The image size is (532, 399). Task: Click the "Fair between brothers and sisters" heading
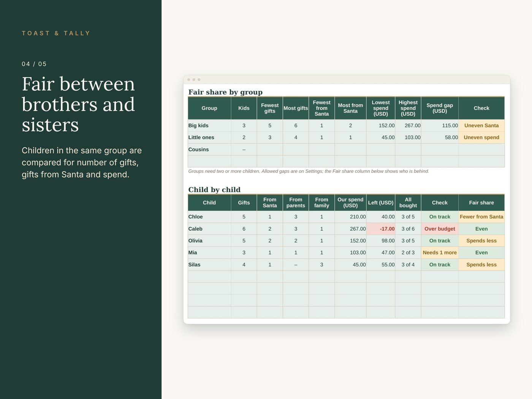(78, 104)
